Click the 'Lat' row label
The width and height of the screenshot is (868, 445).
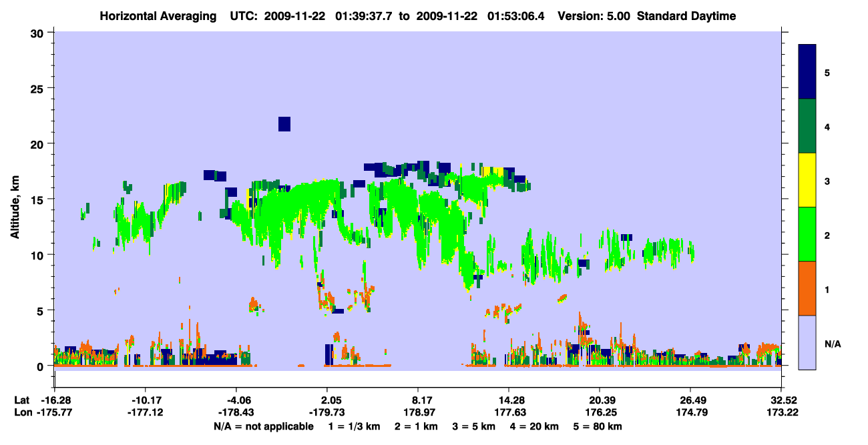pos(21,400)
